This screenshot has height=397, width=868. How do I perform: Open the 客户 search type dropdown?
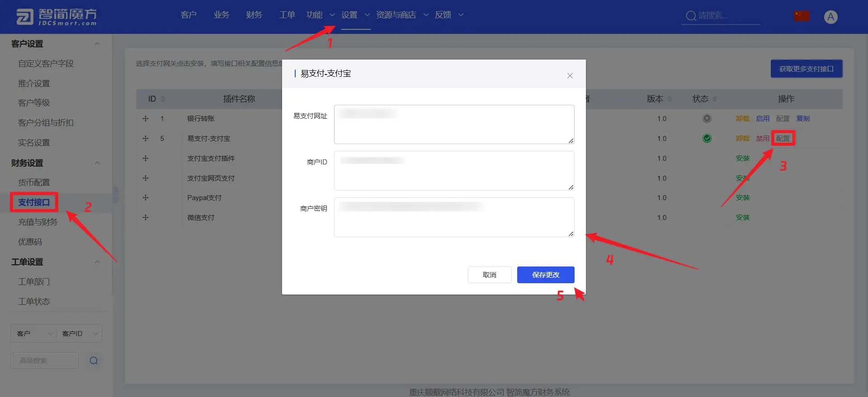34,333
